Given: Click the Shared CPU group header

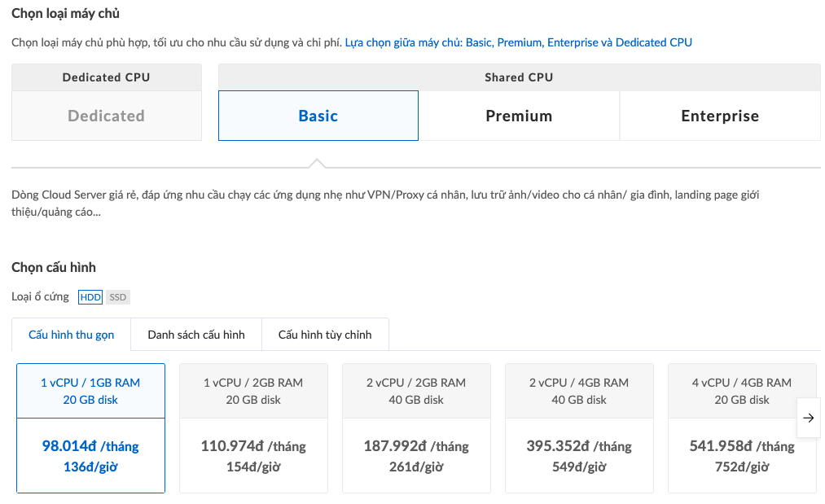Looking at the screenshot, I should coord(519,77).
